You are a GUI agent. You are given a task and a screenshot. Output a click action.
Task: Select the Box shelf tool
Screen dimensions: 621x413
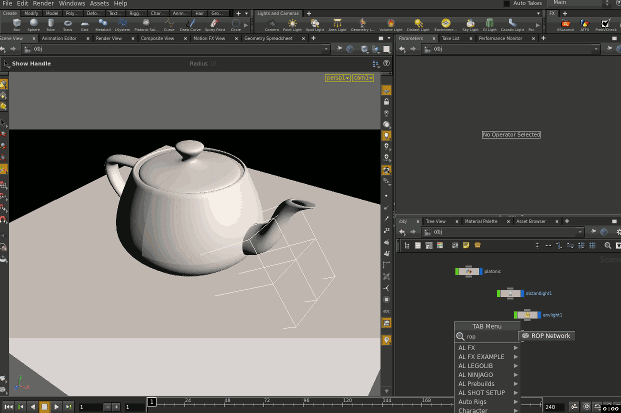point(17,25)
